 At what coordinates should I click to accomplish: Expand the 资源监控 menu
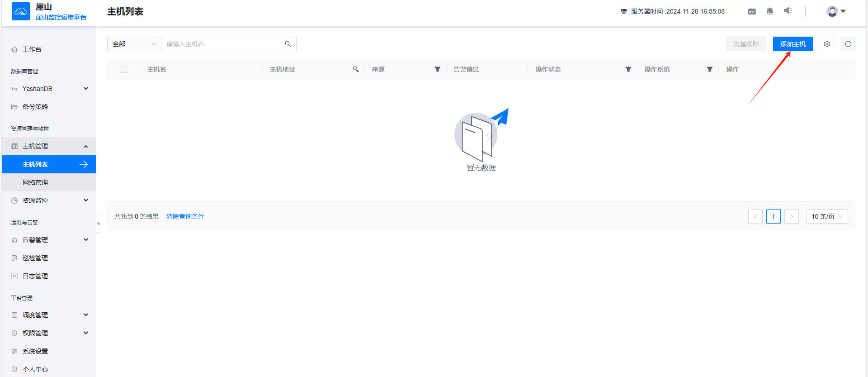point(49,200)
